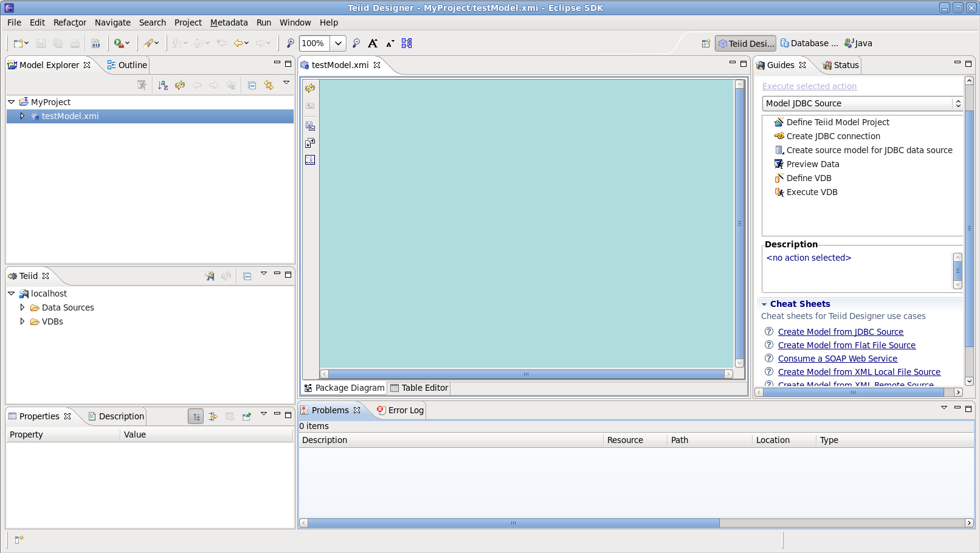Open the zoom percentage dropdown

click(339, 43)
